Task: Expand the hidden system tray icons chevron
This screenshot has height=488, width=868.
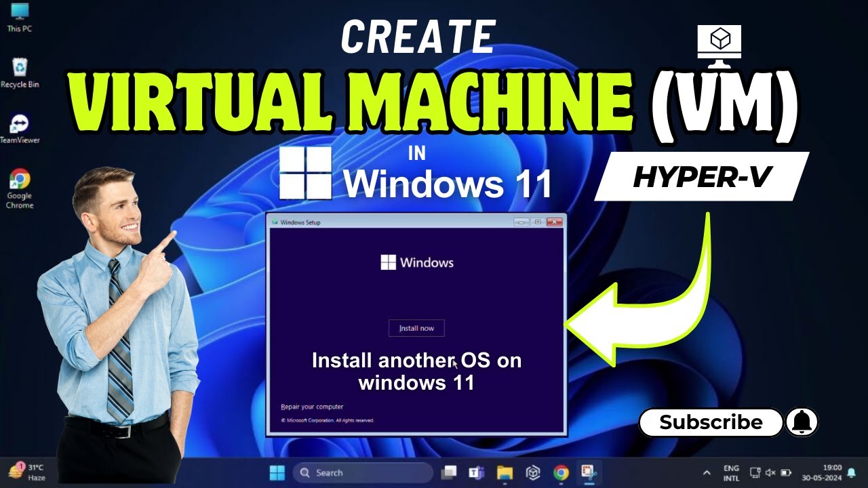Action: [707, 472]
